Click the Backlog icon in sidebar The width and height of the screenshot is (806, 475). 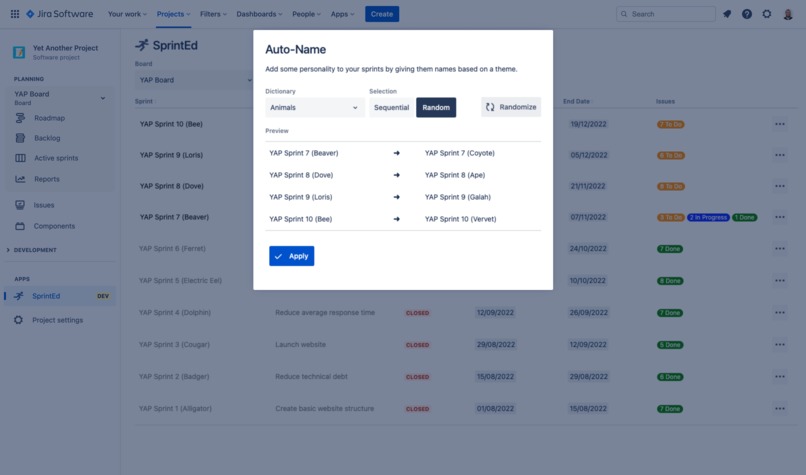[20, 138]
